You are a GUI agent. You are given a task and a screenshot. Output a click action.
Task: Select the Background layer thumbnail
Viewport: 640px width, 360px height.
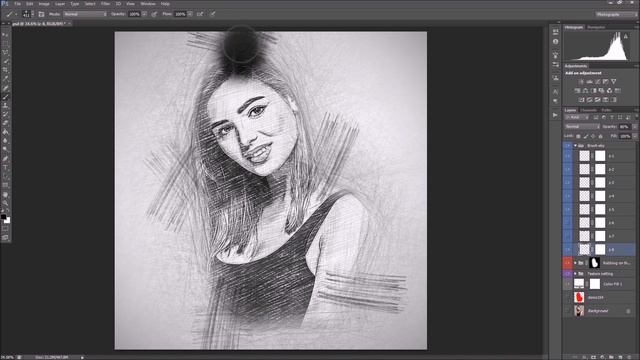(x=579, y=311)
